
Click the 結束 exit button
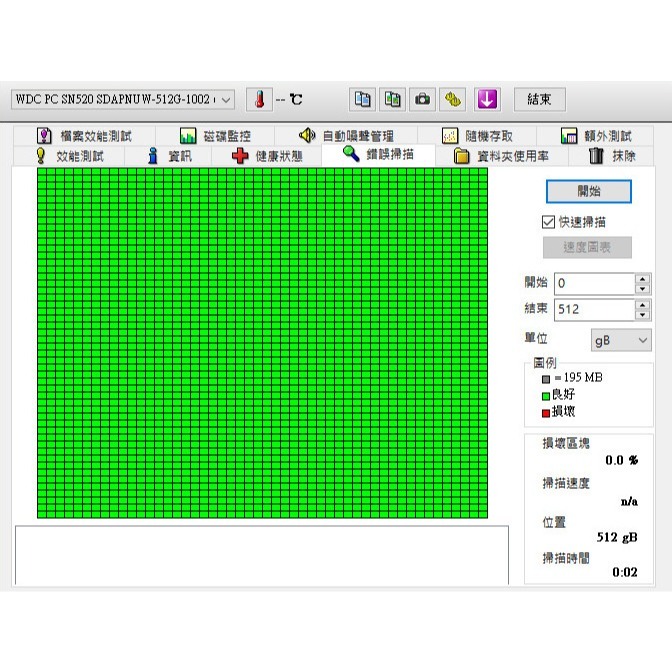pyautogui.click(x=540, y=100)
